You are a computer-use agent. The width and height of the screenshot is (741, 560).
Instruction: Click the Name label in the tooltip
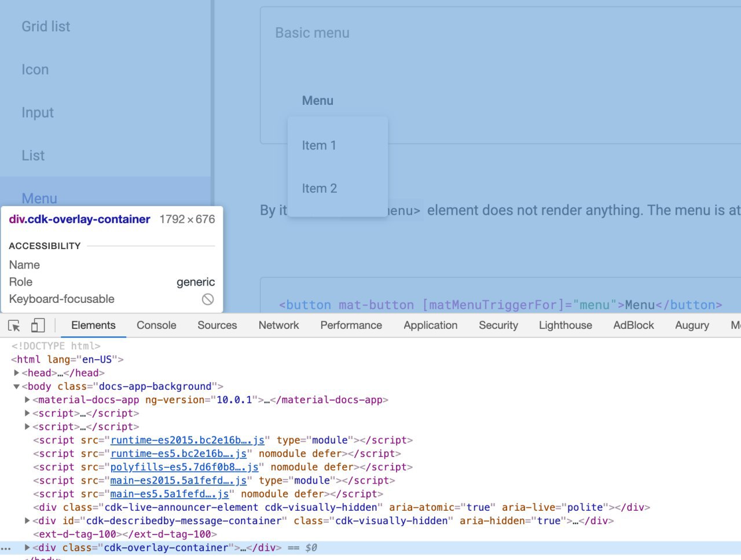coord(24,265)
